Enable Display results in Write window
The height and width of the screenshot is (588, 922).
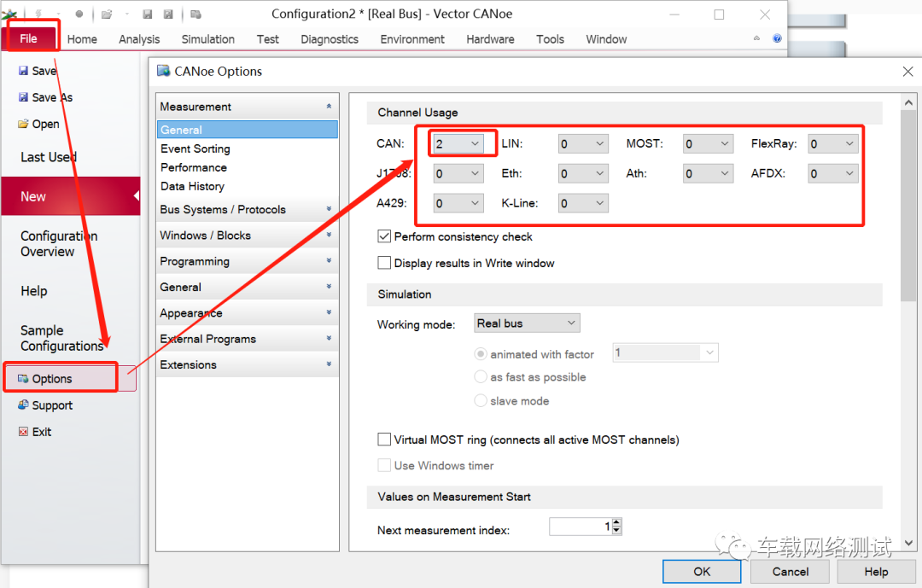[x=384, y=263]
